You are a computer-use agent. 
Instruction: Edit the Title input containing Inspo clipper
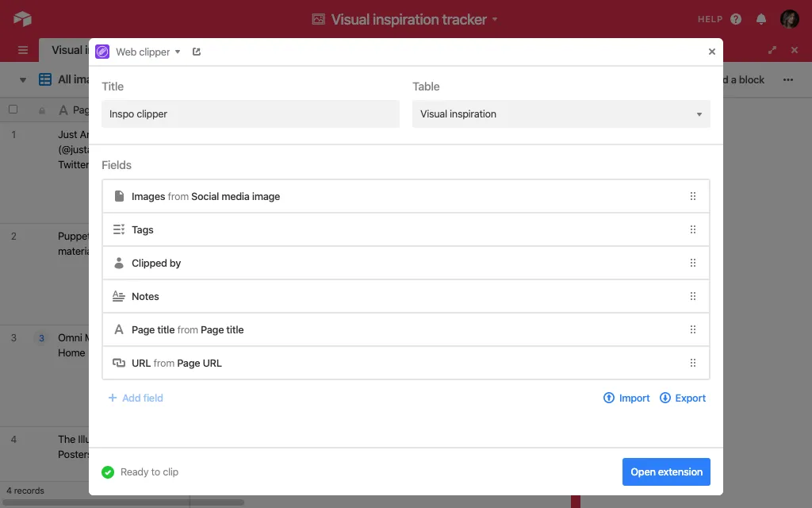pos(250,114)
